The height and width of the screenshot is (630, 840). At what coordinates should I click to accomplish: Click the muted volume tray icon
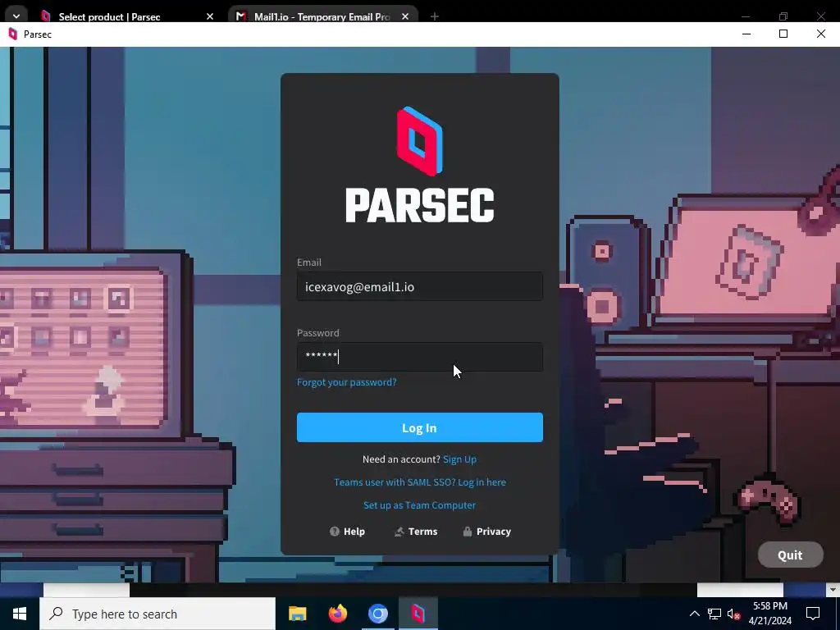tap(733, 614)
